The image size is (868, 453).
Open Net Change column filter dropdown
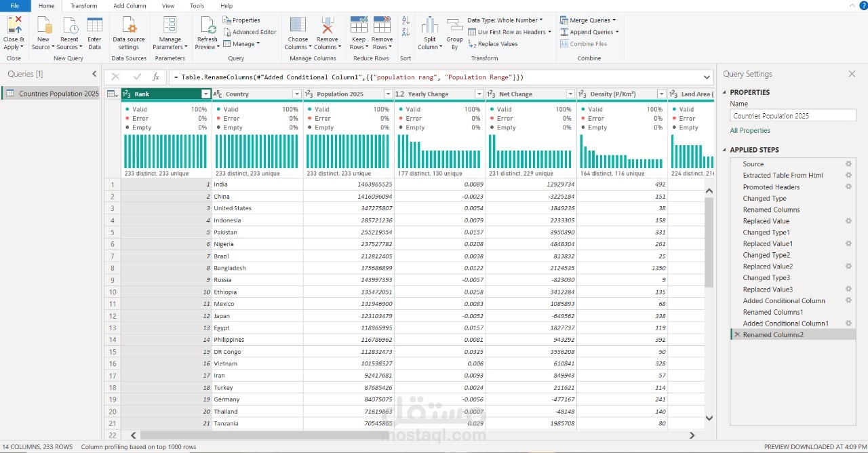[x=570, y=94]
